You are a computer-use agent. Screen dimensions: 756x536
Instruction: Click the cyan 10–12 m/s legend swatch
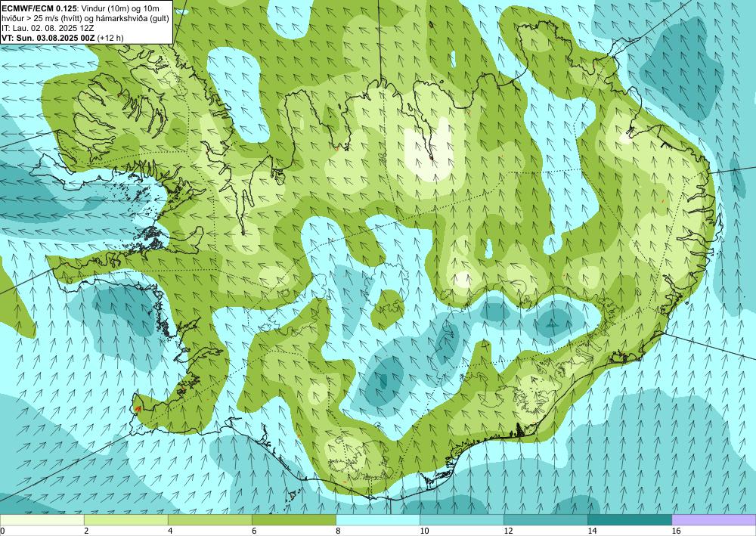[x=462, y=519]
